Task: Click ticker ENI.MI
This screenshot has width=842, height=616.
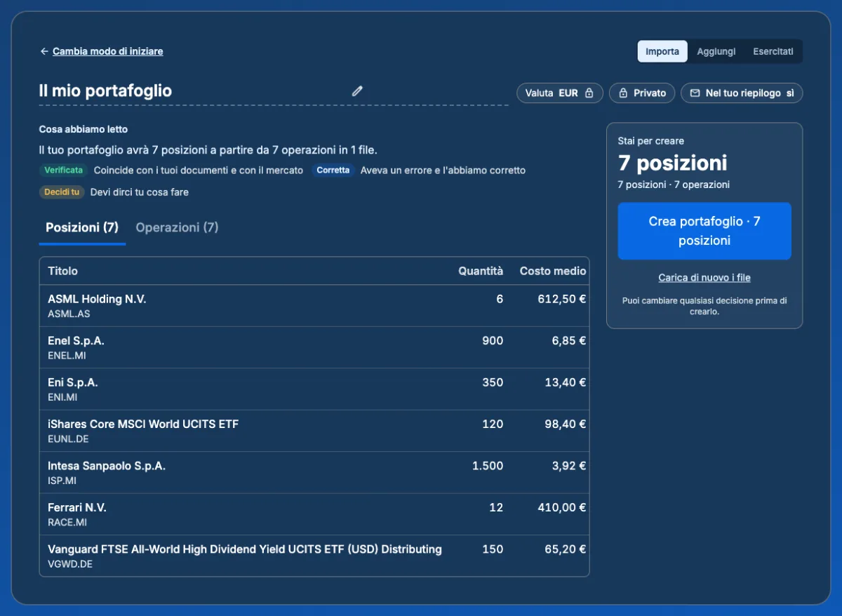Action: 62,397
